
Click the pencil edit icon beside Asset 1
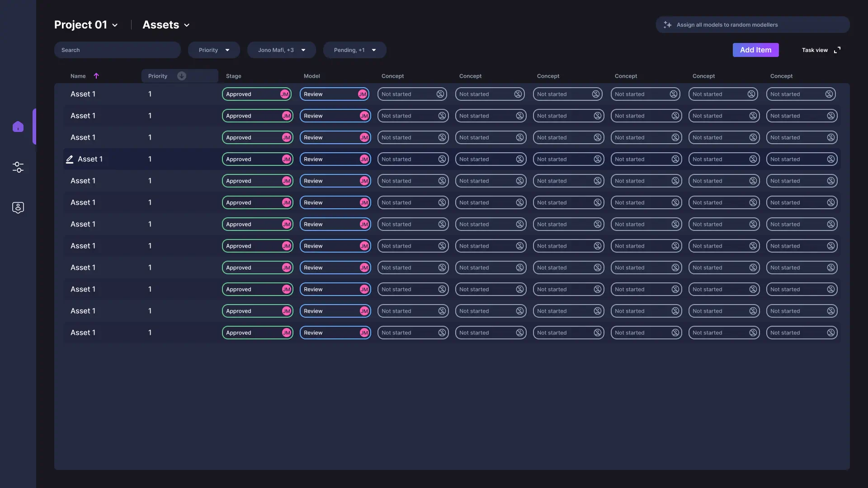click(70, 159)
